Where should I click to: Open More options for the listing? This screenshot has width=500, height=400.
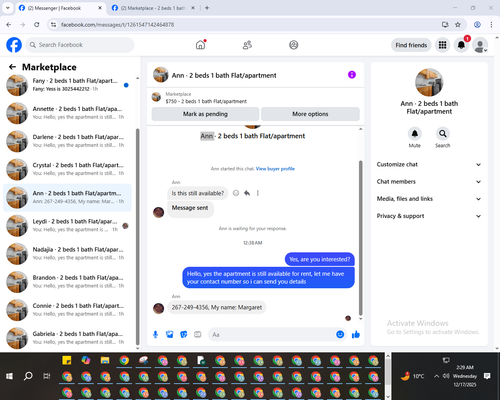coord(310,114)
